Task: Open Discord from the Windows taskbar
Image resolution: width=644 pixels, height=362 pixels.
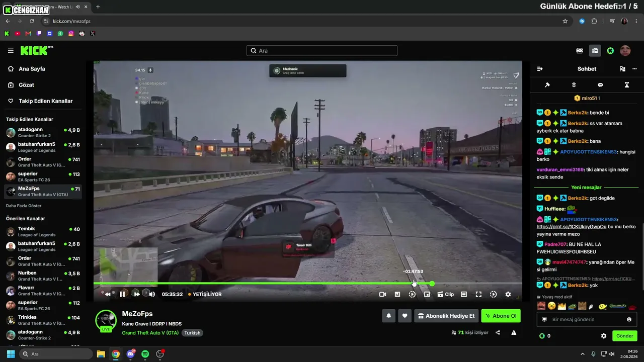Action: pos(131,354)
